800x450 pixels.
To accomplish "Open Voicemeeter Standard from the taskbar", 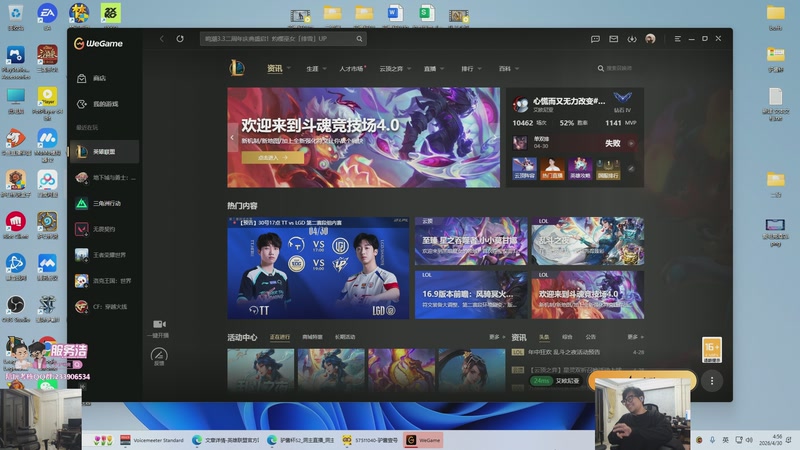I will pyautogui.click(x=152, y=440).
